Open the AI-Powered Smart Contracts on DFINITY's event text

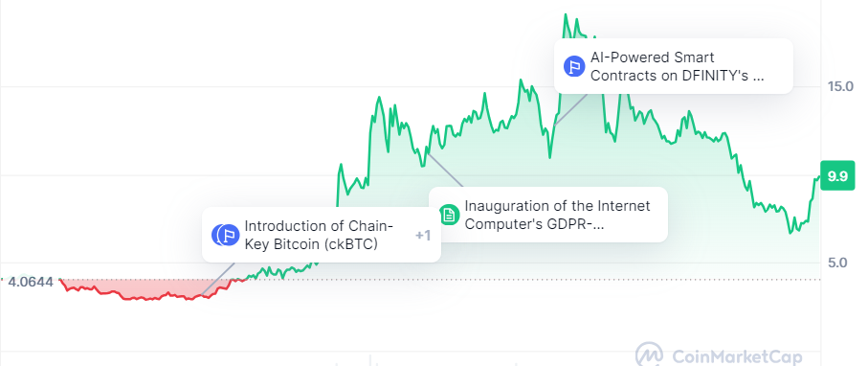(x=677, y=66)
